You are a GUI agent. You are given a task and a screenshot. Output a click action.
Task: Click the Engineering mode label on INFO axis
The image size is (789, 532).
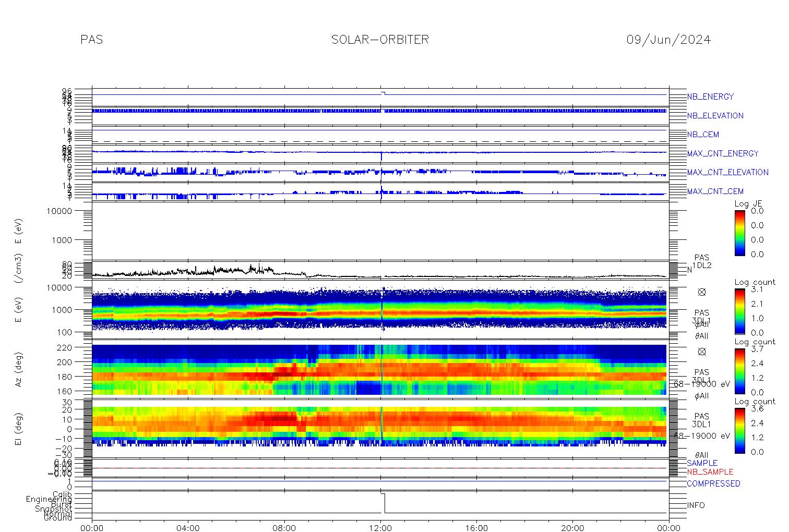pos(49,499)
